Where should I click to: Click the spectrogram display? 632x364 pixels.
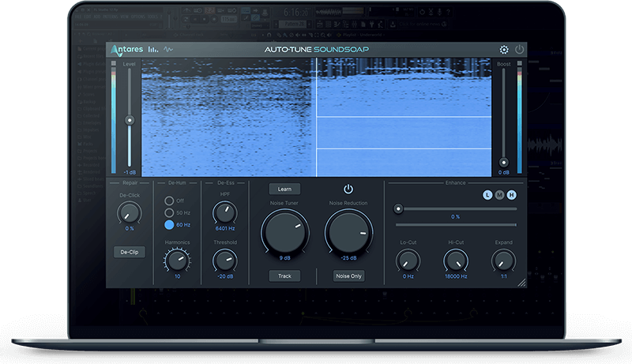point(317,117)
